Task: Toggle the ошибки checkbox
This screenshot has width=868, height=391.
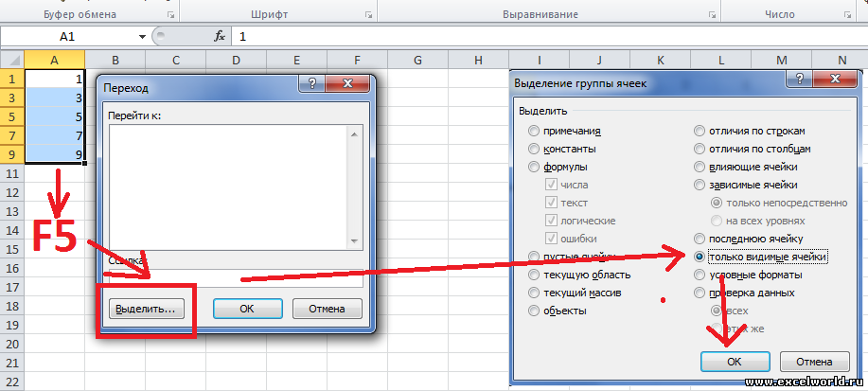Action: coord(572,239)
